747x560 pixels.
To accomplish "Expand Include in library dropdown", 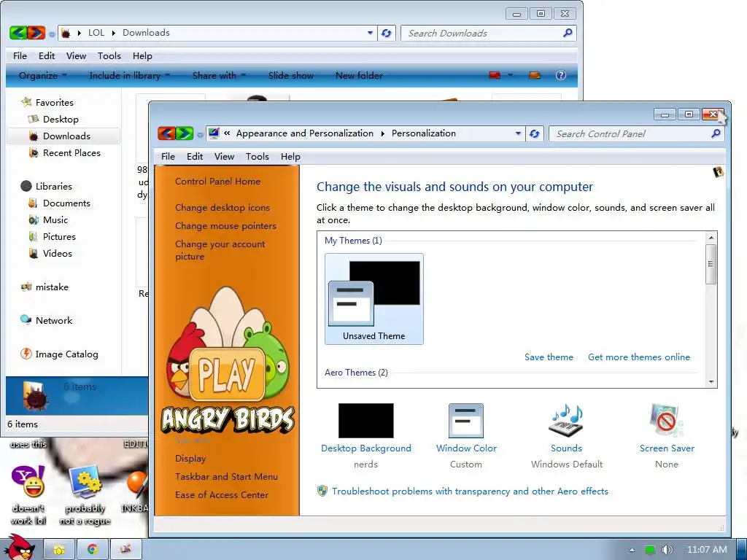I will pos(130,75).
